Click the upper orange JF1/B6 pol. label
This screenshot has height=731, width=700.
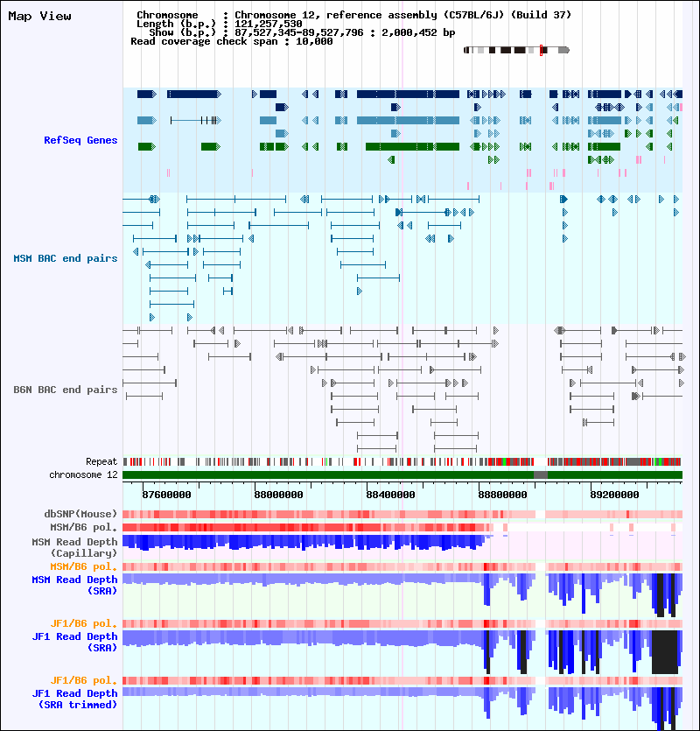coord(84,624)
